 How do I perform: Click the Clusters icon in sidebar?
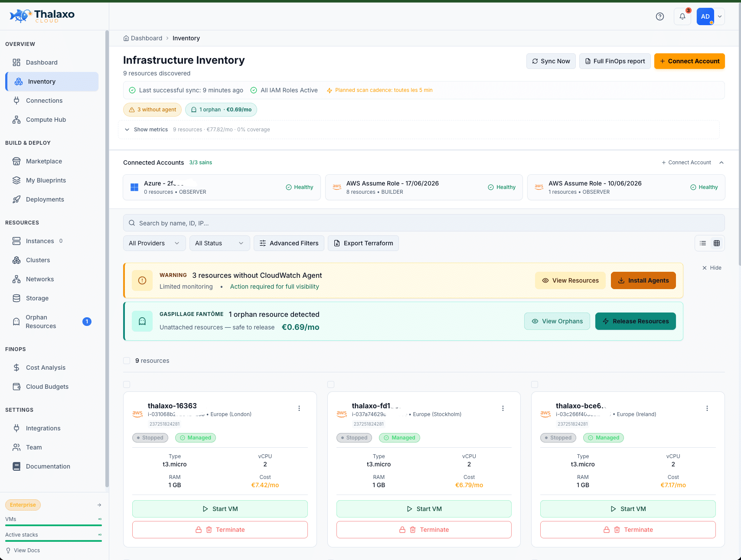point(16,260)
